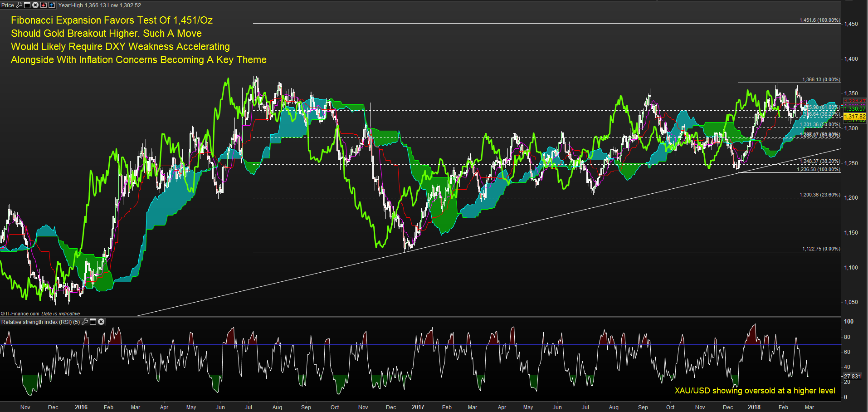Remove the Price panel with X icon

35,5
